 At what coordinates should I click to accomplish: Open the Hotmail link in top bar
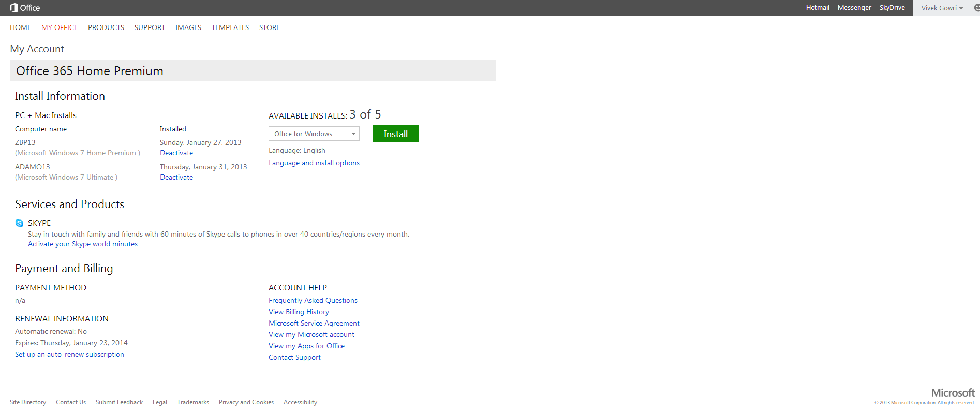pos(818,8)
